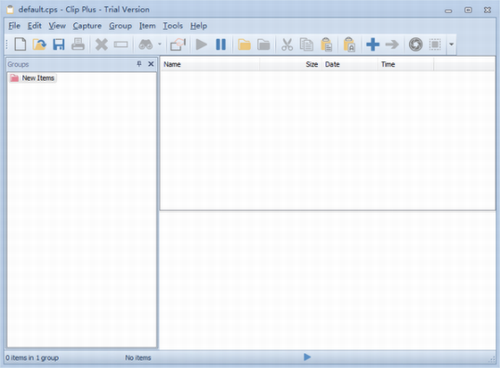Expand the toolbar overflow arrow

click(x=451, y=44)
